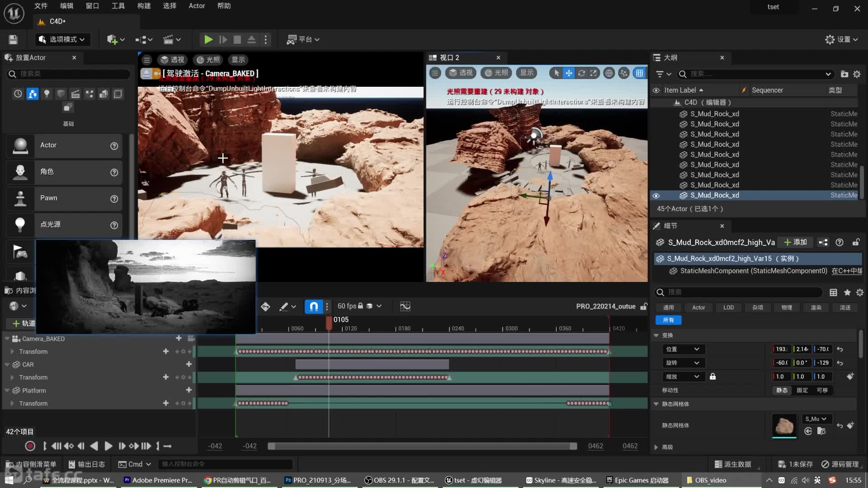Save the current level with the floppy icon
This screenshot has width=868, height=488.
pos(13,40)
